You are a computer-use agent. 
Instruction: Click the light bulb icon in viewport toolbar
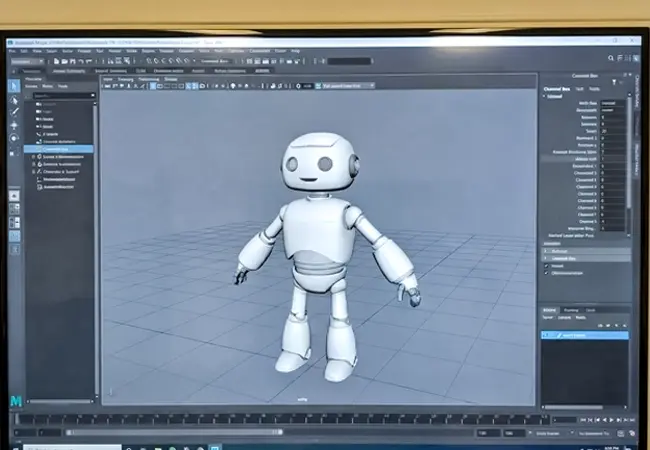coord(233,86)
